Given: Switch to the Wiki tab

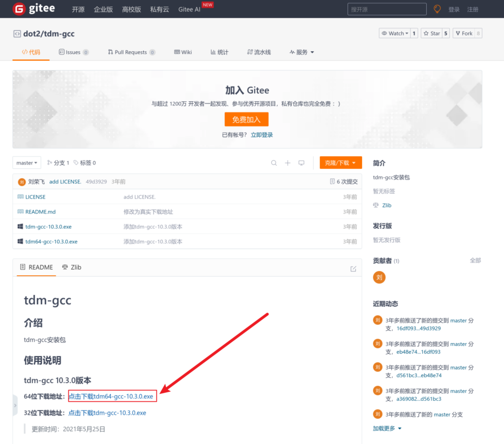Looking at the screenshot, I should (183, 52).
